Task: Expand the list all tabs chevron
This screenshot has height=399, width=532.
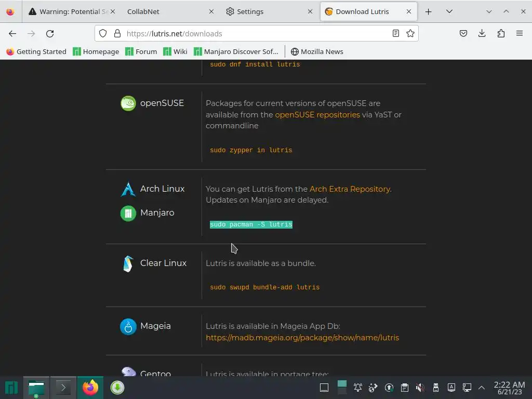Action: point(449,11)
